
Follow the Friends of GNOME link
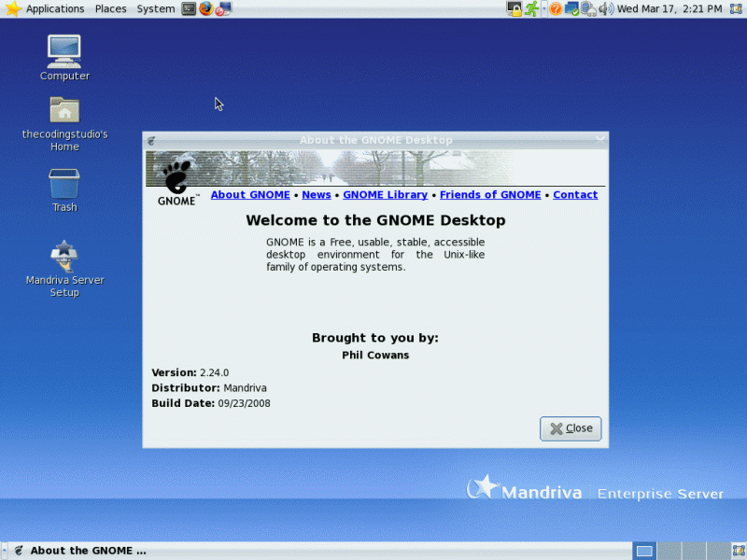[x=490, y=194]
